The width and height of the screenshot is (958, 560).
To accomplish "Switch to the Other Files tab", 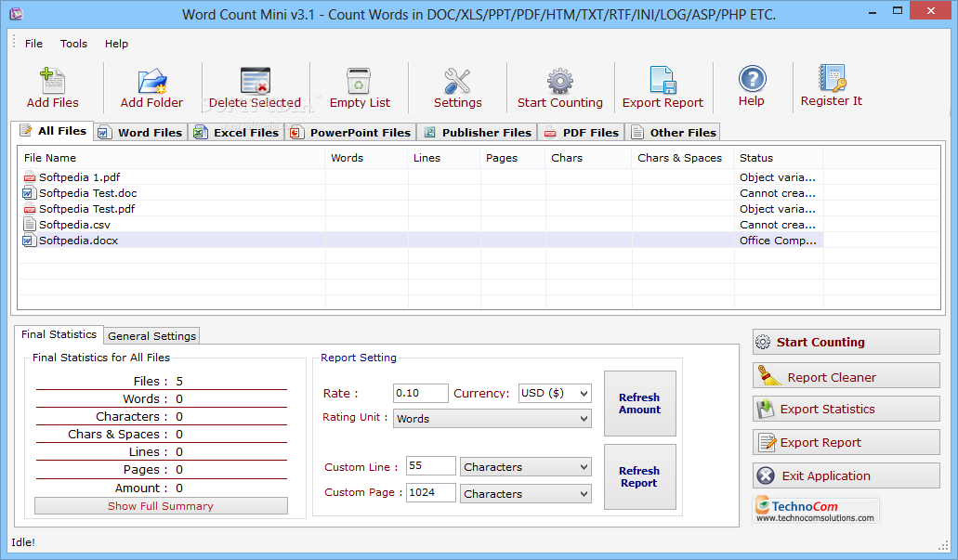I will click(673, 133).
